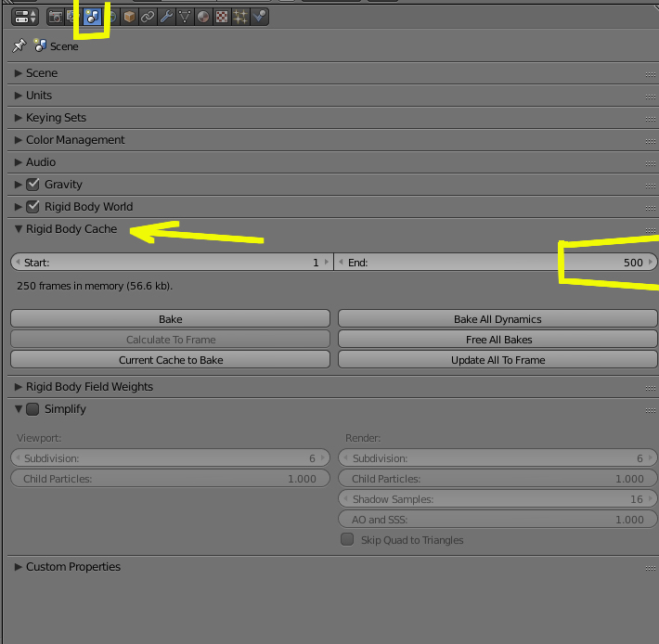Expand the Keying Sets panel
659x644 pixels.
tap(18, 118)
